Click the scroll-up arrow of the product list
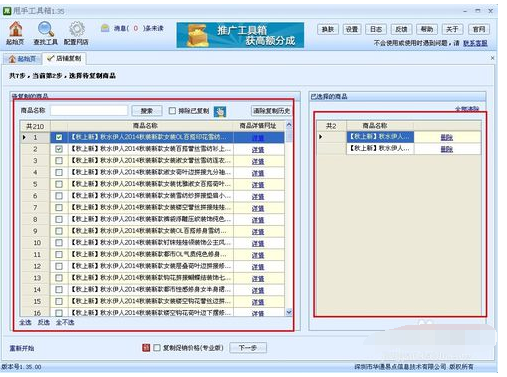Viewport: 507px width, 377px height. (289, 125)
